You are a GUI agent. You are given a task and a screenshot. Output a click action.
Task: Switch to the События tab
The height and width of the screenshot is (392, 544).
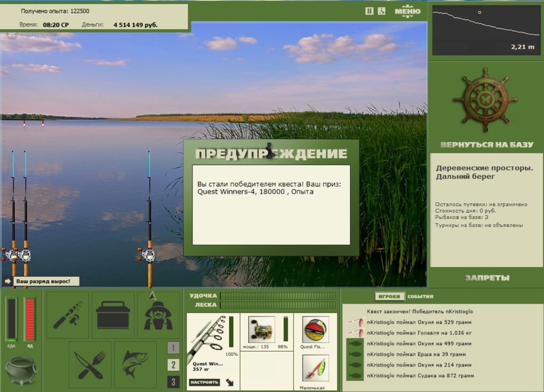point(420,297)
